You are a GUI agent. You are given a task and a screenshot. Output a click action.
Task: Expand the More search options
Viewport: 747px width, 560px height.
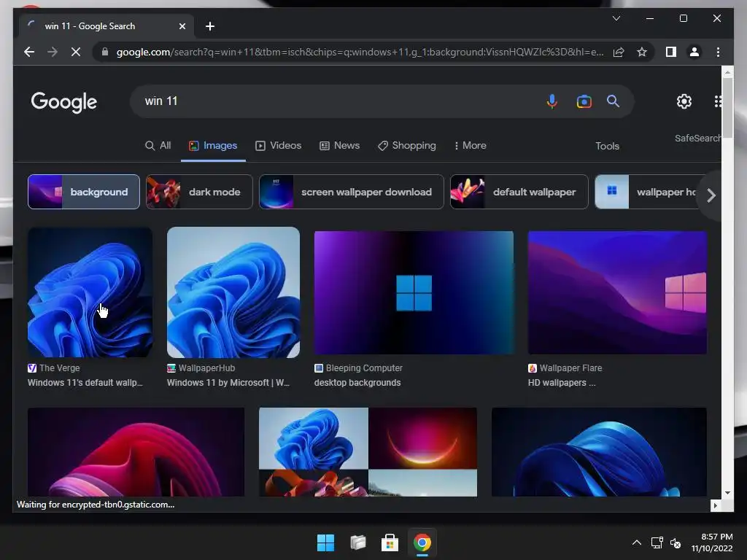point(470,146)
